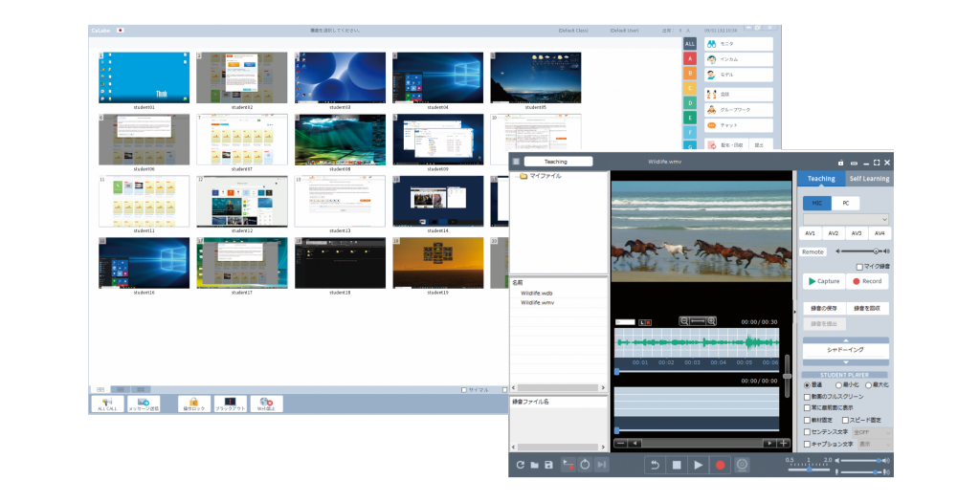Click the Capture button
The image size is (980, 502).
[x=824, y=281]
